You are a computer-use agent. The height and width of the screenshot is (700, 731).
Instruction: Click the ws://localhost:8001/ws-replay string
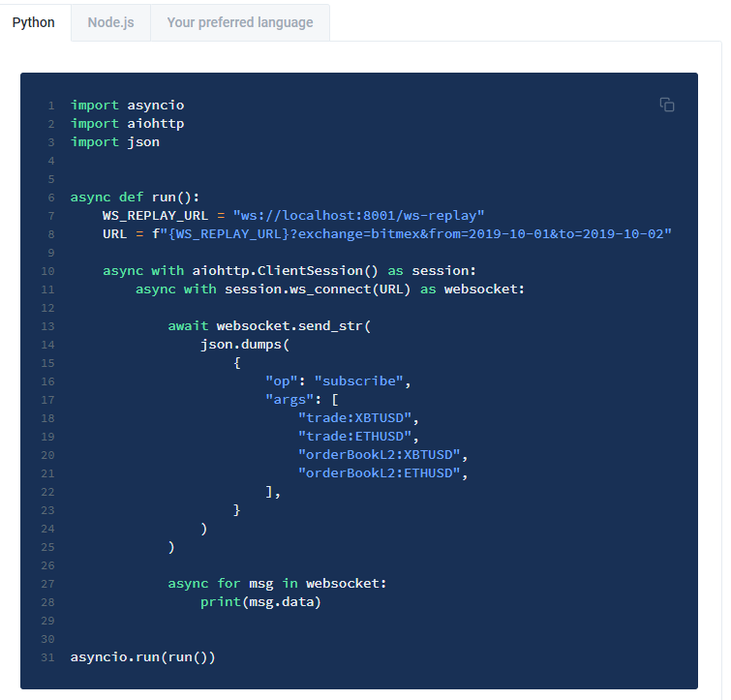tap(358, 215)
